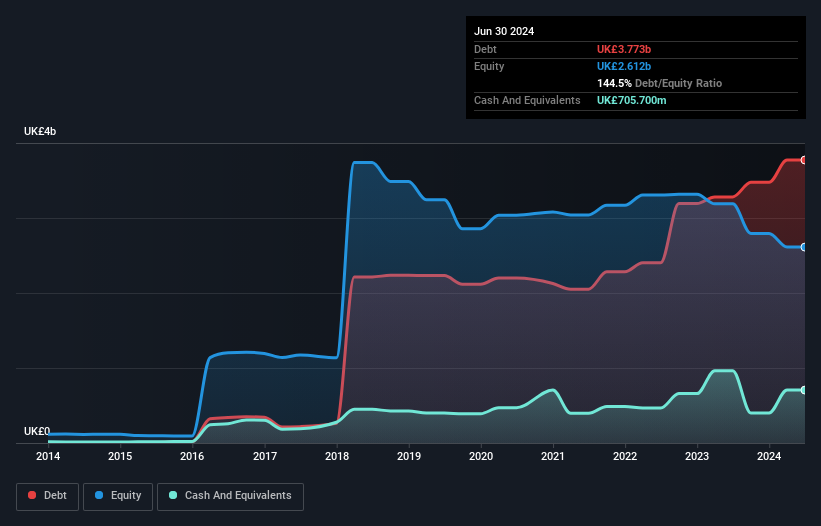Click the 2014 x-axis label

coord(48,456)
